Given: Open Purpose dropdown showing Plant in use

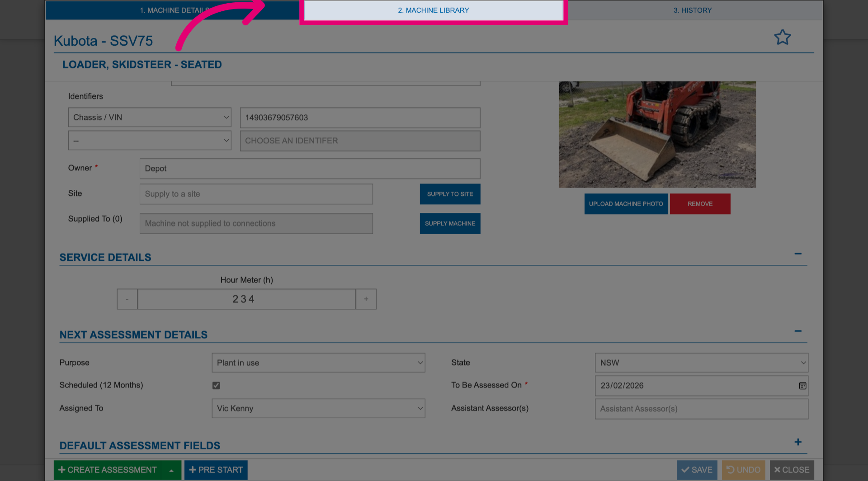Looking at the screenshot, I should coord(318,363).
